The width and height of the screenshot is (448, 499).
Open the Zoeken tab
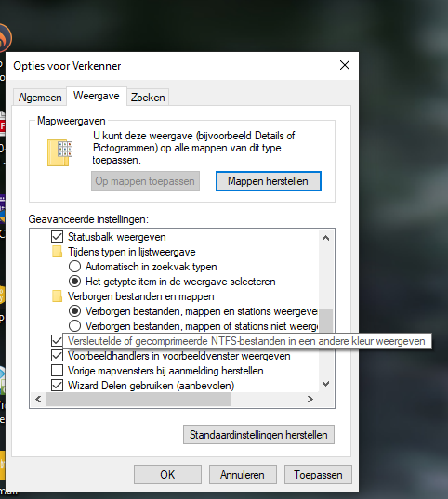click(148, 98)
